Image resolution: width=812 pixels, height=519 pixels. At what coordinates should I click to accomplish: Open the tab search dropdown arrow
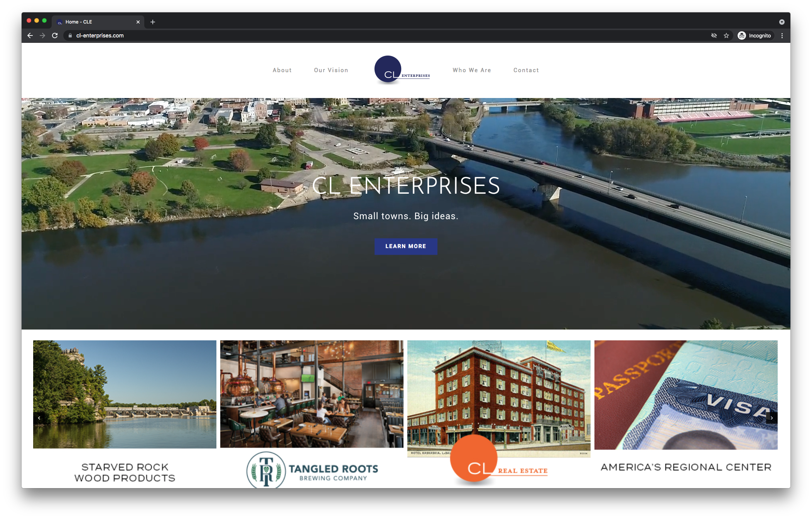coord(782,22)
